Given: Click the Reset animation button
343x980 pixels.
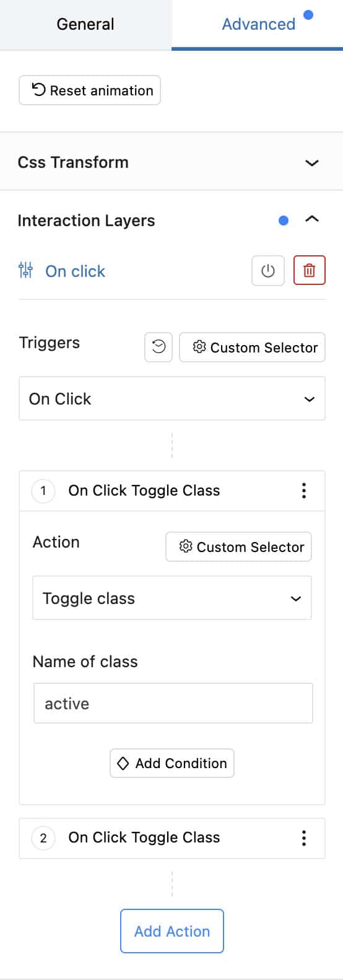Looking at the screenshot, I should 90,90.
